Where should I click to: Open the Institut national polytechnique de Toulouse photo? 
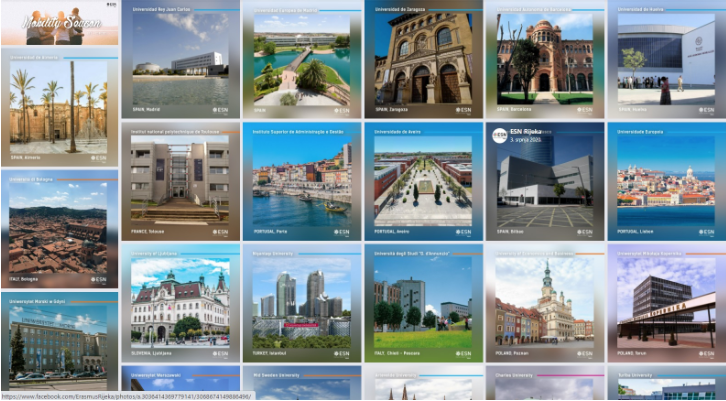coord(180,181)
